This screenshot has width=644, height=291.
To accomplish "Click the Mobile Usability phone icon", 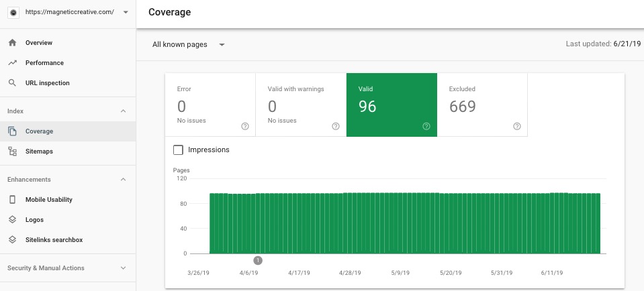I will click(12, 200).
